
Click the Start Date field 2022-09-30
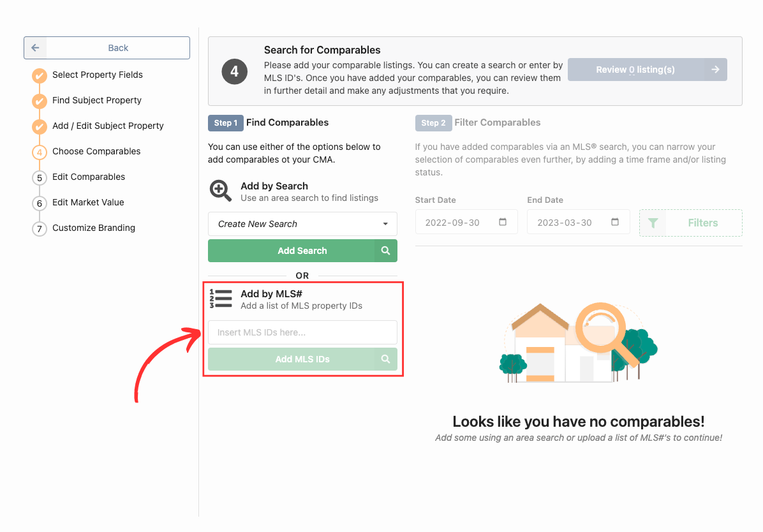466,223
